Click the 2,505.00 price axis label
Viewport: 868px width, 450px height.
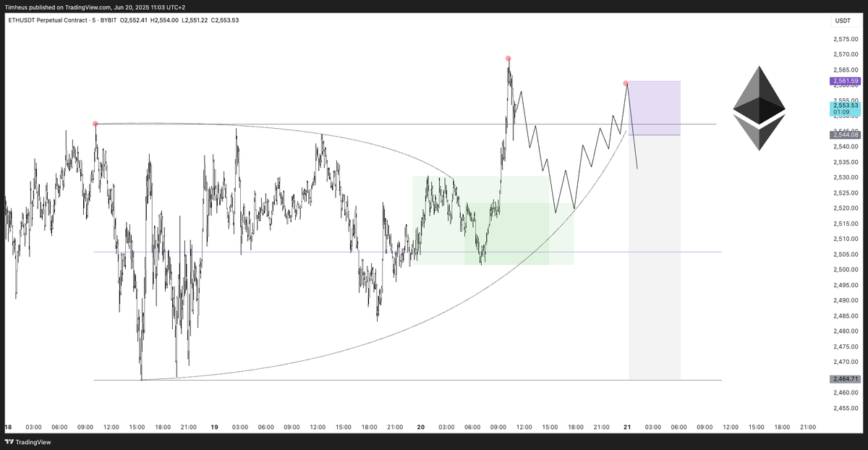[846, 254]
